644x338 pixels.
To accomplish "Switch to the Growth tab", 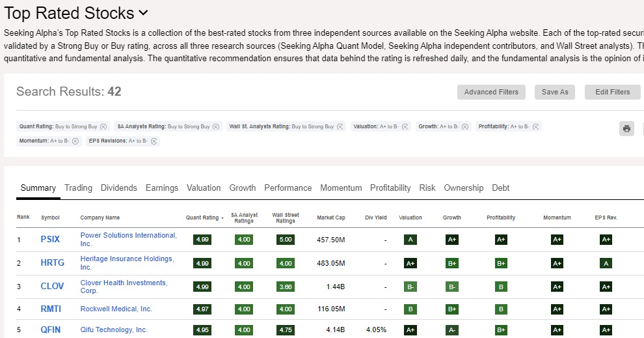I will tap(243, 188).
